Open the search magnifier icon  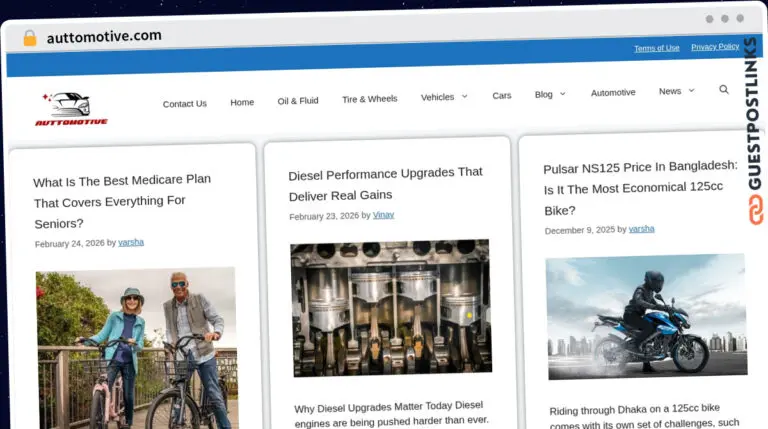click(x=723, y=90)
